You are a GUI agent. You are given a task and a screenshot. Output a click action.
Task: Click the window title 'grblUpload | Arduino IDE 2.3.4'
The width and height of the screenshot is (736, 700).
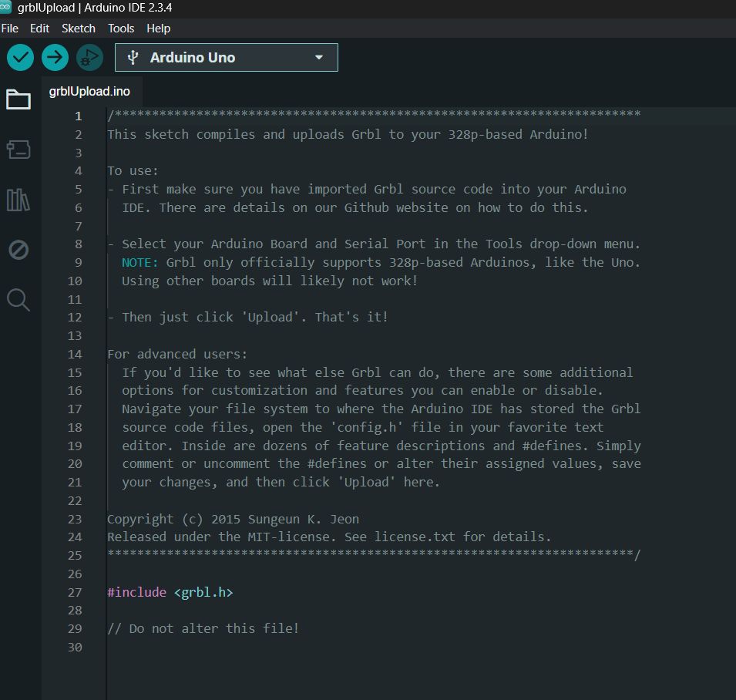(x=95, y=8)
